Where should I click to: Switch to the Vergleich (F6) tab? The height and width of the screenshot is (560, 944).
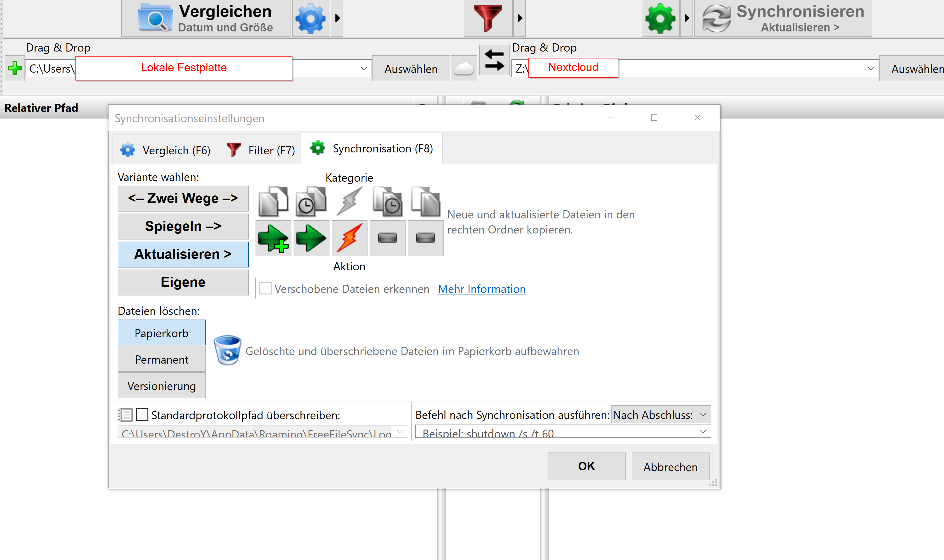tap(165, 150)
